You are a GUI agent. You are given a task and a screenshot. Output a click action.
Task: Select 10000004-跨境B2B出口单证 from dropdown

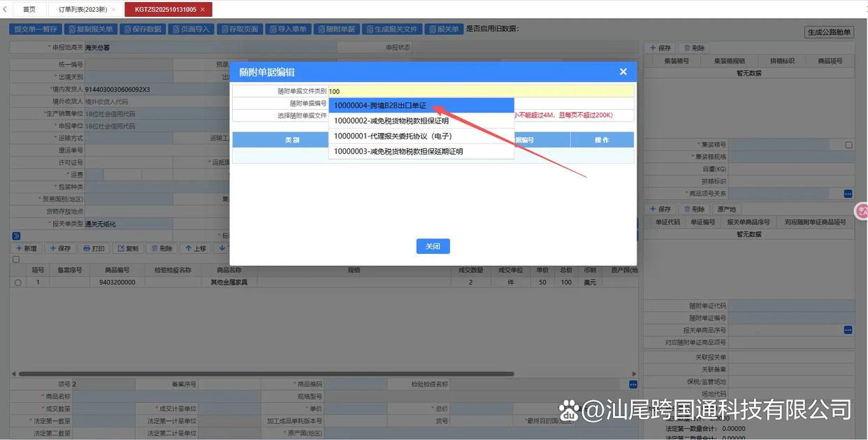[421, 106]
